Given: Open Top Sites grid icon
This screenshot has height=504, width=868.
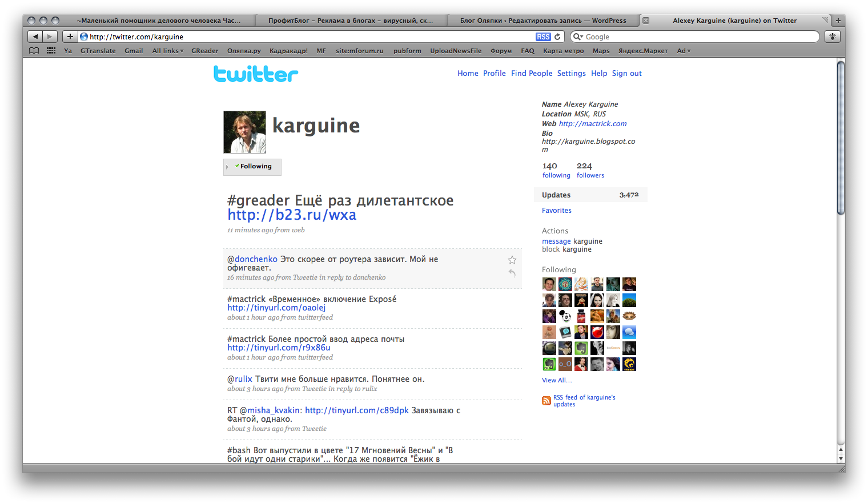Looking at the screenshot, I should pyautogui.click(x=51, y=51).
